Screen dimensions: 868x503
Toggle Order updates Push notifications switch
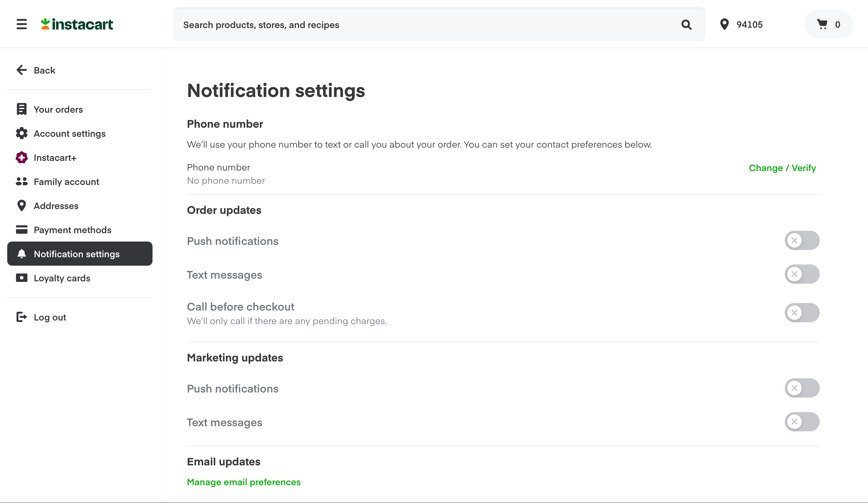(x=802, y=240)
